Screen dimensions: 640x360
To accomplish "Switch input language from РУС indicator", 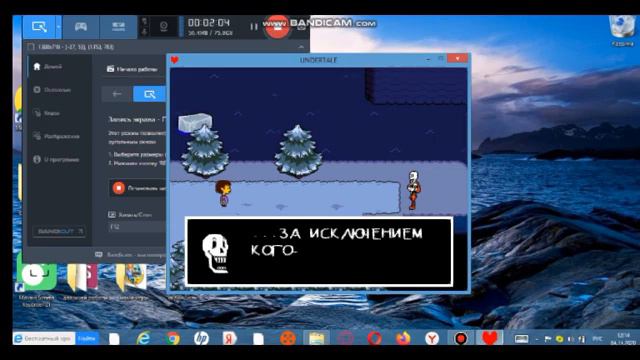I will coord(598,339).
